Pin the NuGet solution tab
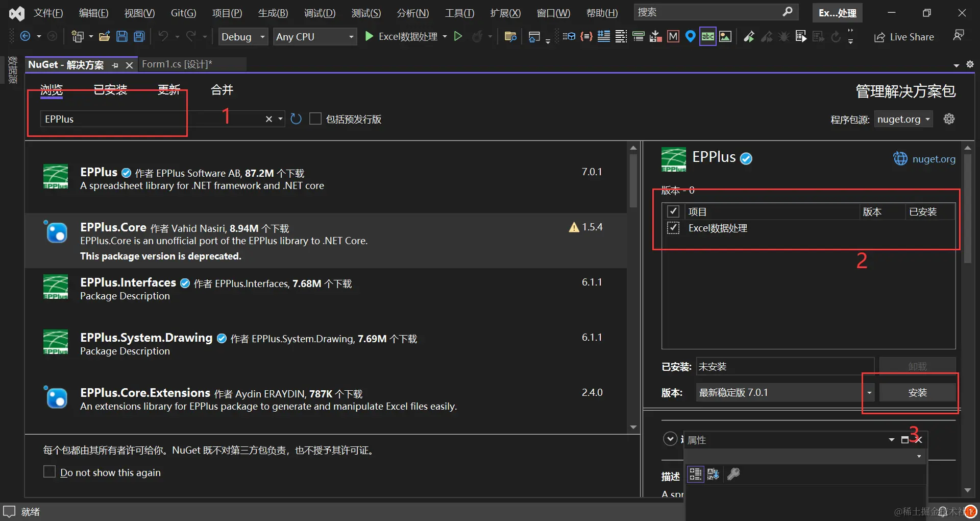This screenshot has height=521, width=980. pos(115,65)
